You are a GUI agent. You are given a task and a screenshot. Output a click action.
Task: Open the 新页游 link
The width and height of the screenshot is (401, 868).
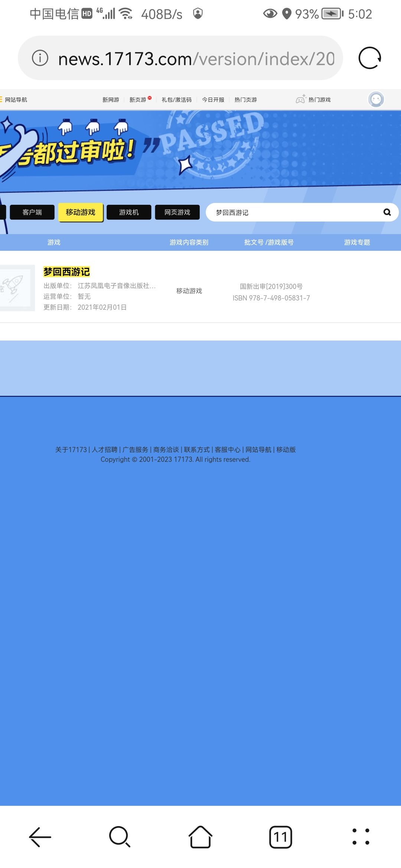tap(138, 100)
